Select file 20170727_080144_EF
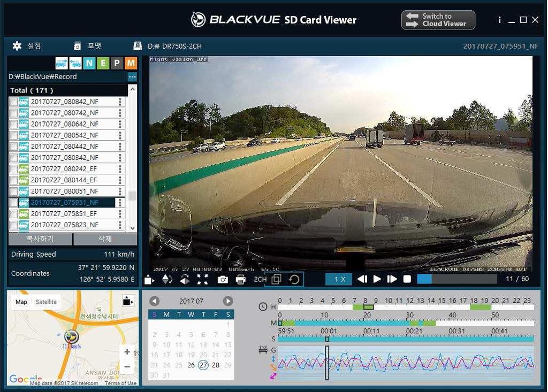This screenshot has height=392, width=548. [x=64, y=180]
